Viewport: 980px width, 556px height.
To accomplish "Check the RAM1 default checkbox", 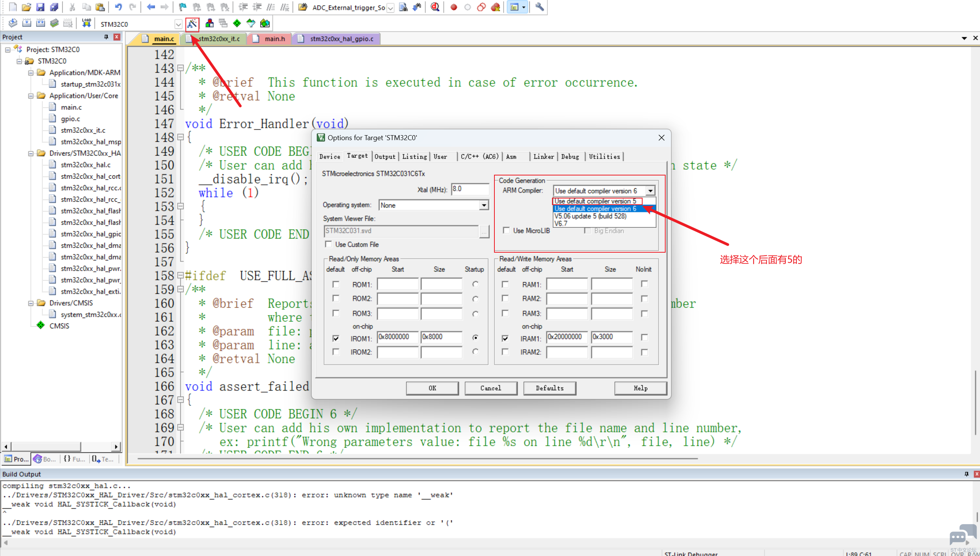I will coord(505,284).
